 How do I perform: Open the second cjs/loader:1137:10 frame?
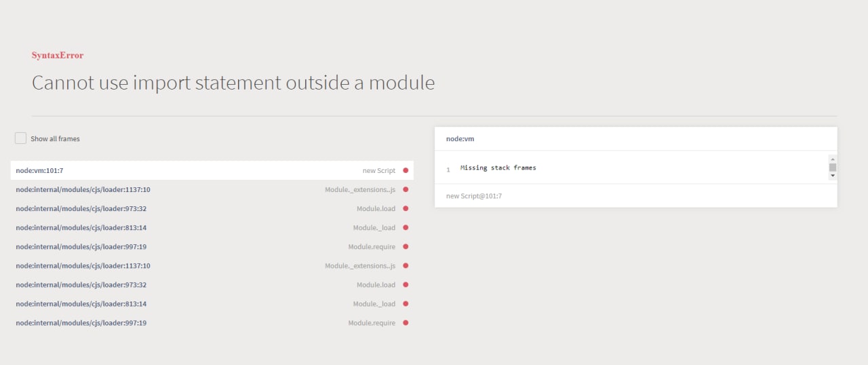(212, 266)
